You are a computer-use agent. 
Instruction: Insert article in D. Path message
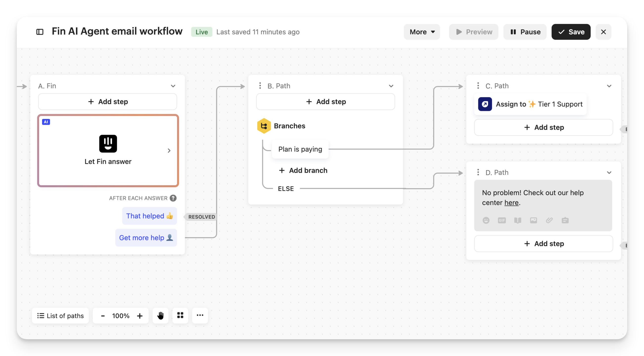pos(517,220)
